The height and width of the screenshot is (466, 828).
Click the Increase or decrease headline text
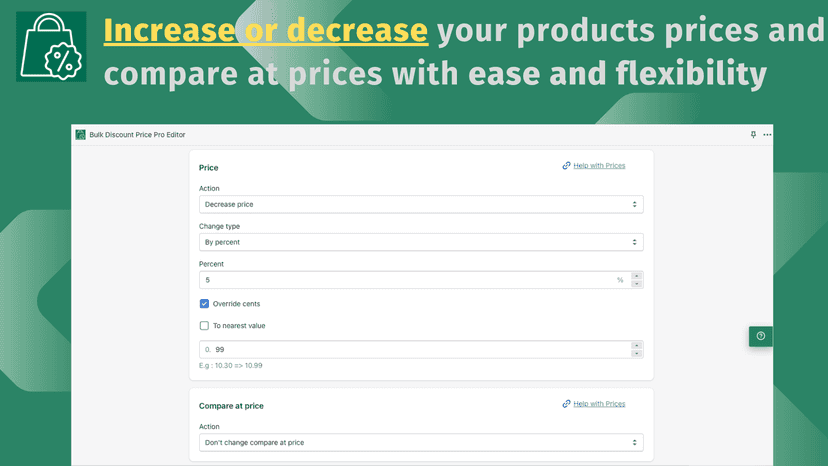click(x=266, y=30)
